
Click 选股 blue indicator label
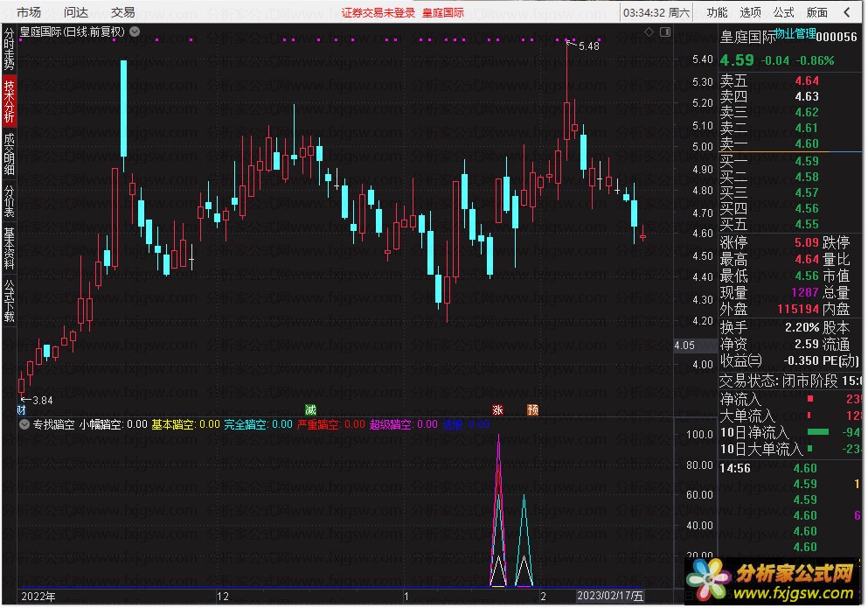466,424
